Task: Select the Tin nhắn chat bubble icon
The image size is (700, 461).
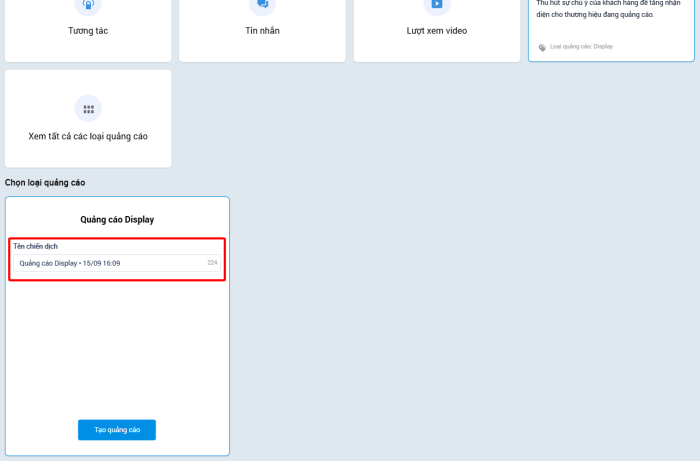Action: coord(262,4)
